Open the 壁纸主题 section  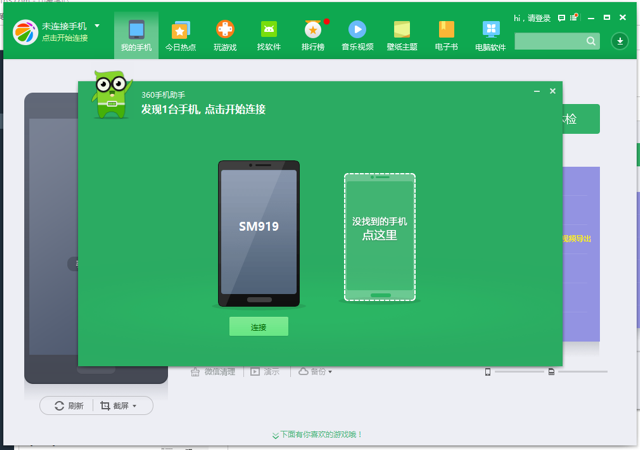[x=402, y=36]
